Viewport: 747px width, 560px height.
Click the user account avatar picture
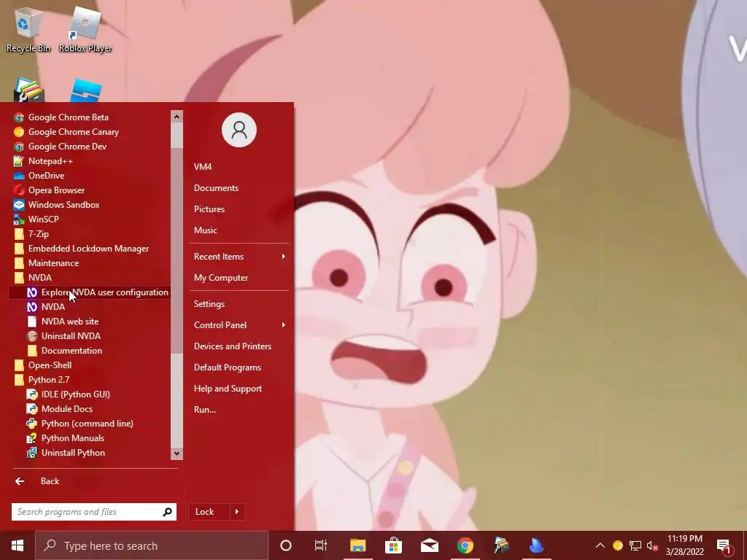(239, 130)
